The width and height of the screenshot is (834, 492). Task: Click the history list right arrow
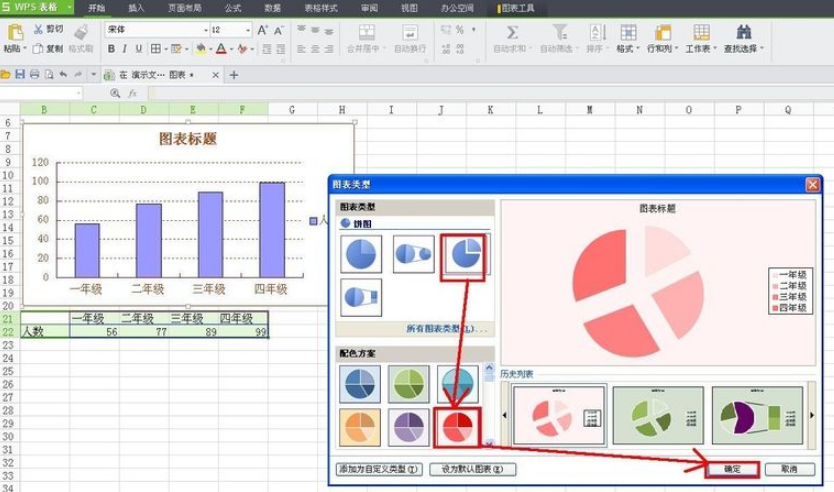pos(812,415)
